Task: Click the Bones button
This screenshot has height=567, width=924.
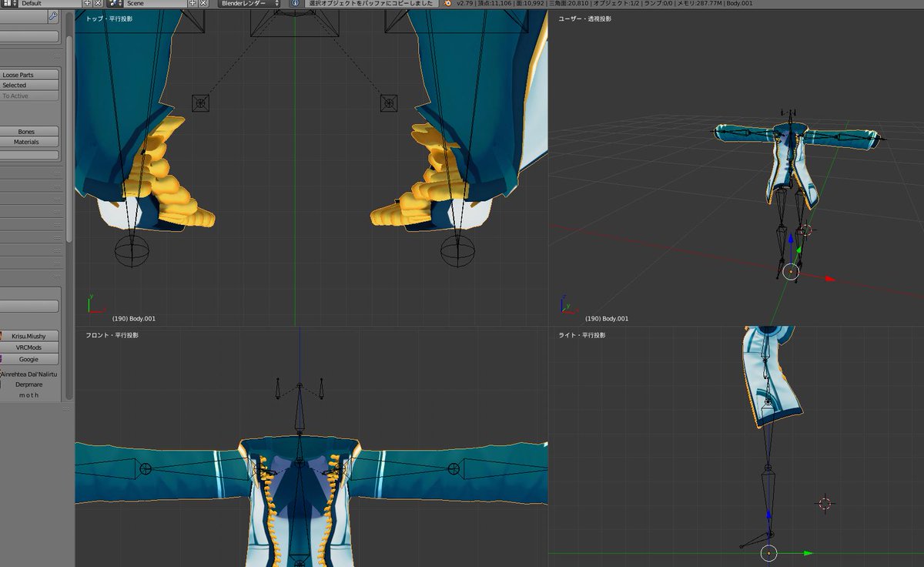Action: (x=30, y=132)
